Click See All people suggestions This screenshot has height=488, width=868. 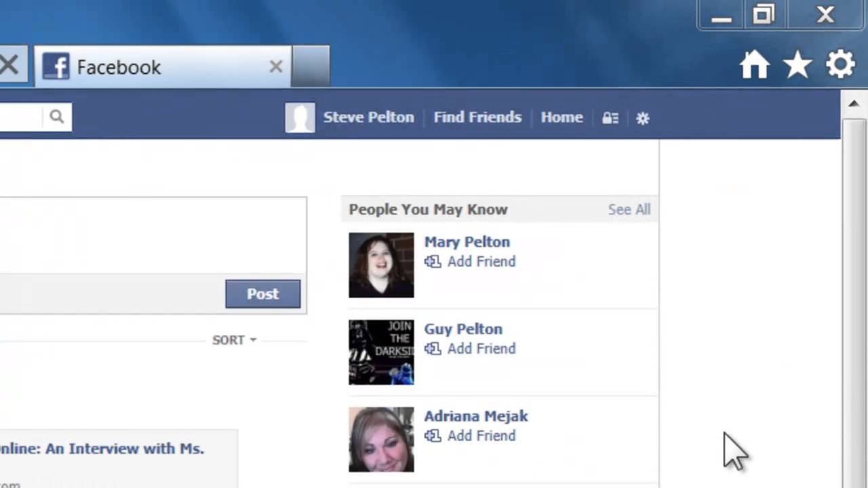(629, 209)
